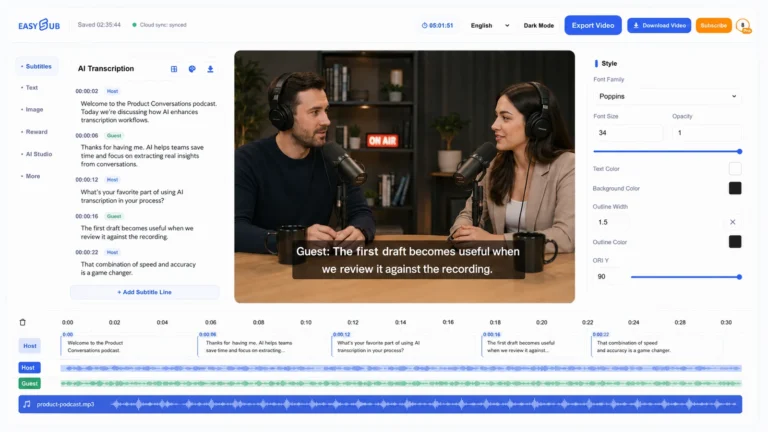Screen dimensions: 768x432
Task: Clear Outline Width with the X icon
Action: click(x=733, y=222)
